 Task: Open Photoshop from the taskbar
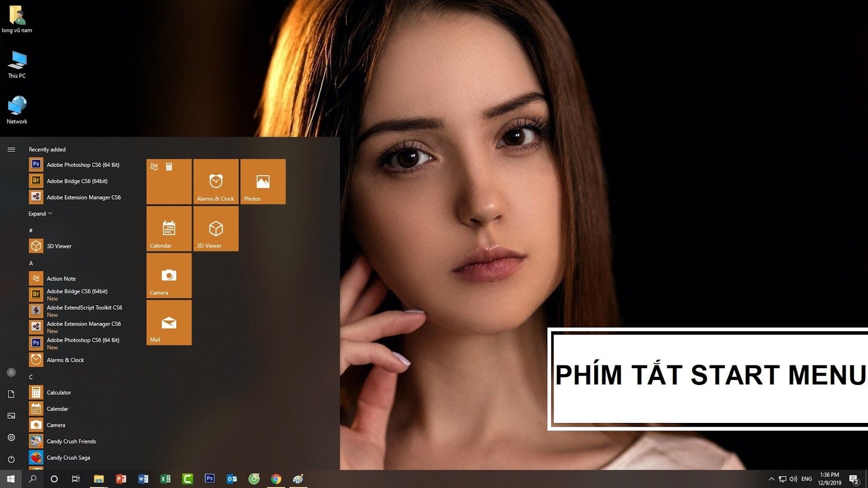[209, 479]
